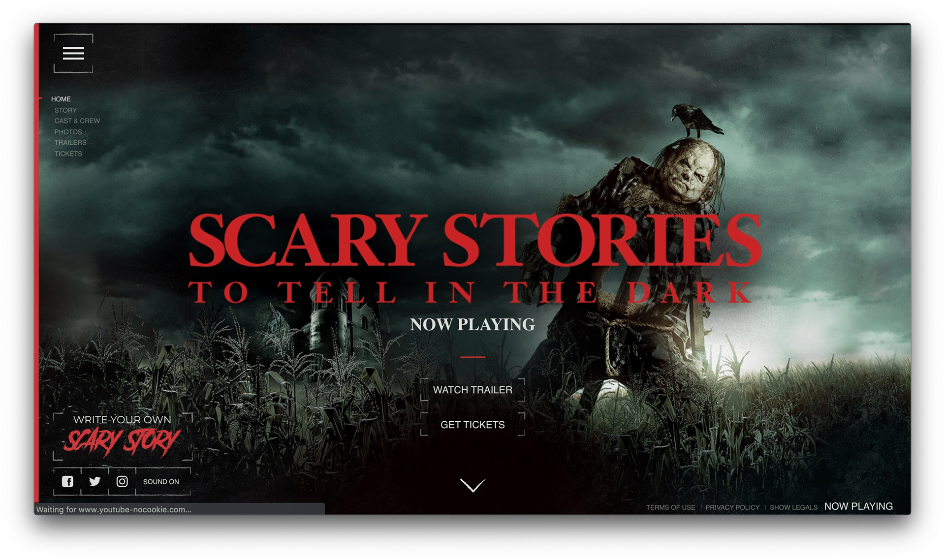Image resolution: width=945 pixels, height=560 pixels.
Task: Open the Terms of Use link
Action: point(670,507)
